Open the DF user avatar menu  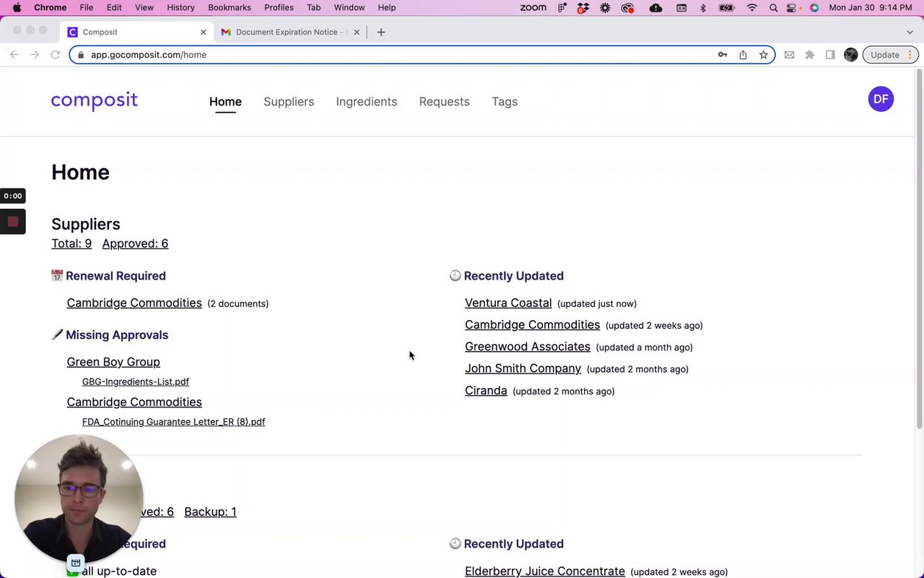881,99
